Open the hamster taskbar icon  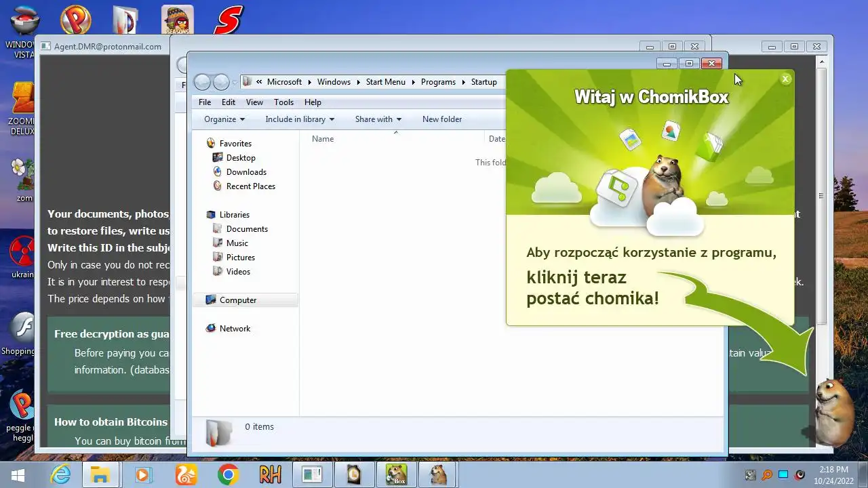437,475
